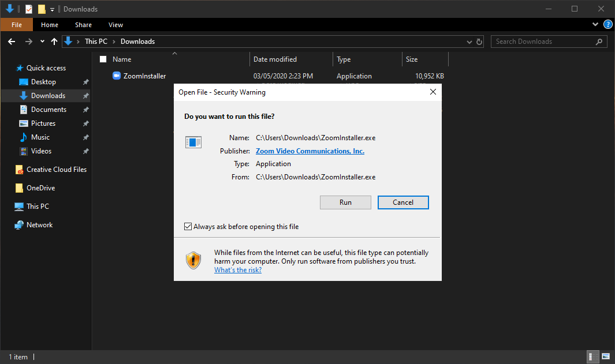The width and height of the screenshot is (615, 364).
Task: Click the date 03/05/2020 2:23 PM cell
Action: 283,76
